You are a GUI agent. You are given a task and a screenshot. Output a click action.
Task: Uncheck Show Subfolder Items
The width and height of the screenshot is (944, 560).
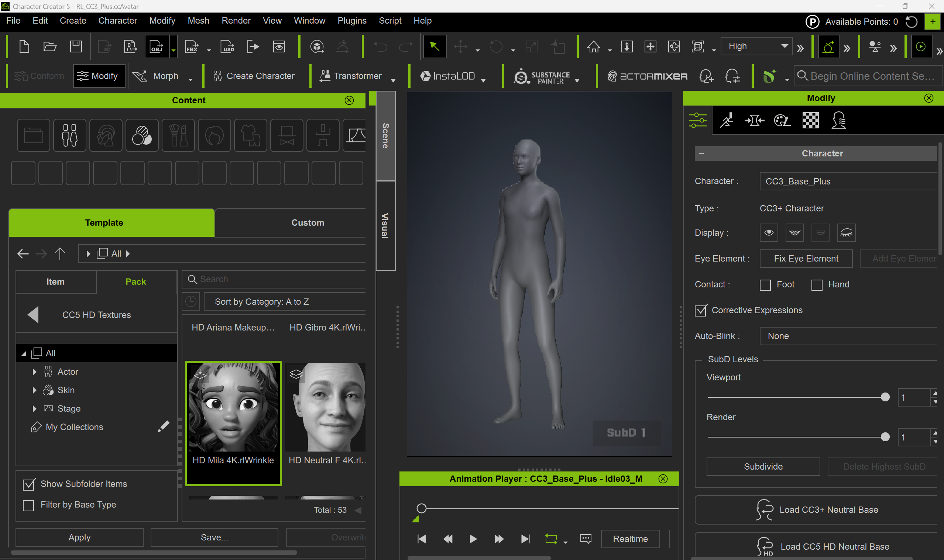coord(29,484)
